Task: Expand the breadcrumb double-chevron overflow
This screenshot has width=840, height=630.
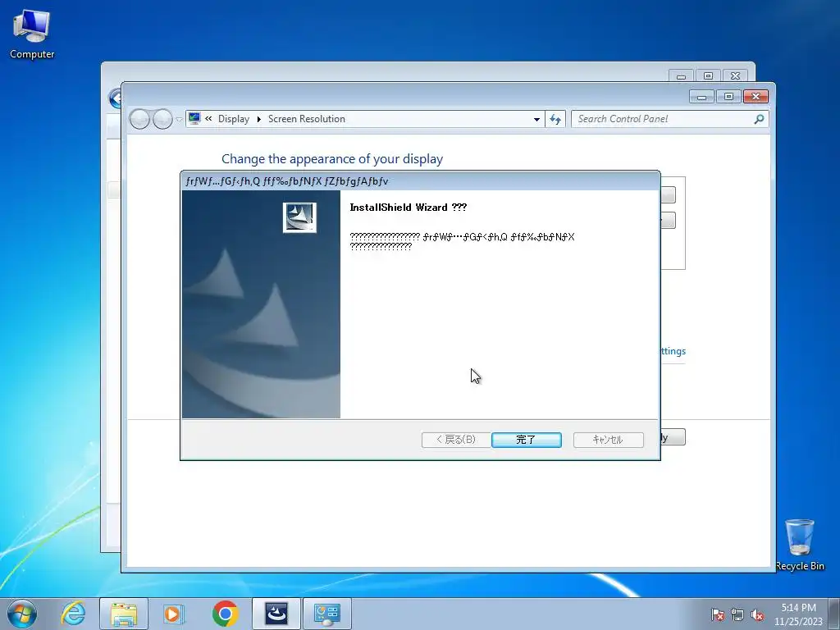Action: (208, 119)
